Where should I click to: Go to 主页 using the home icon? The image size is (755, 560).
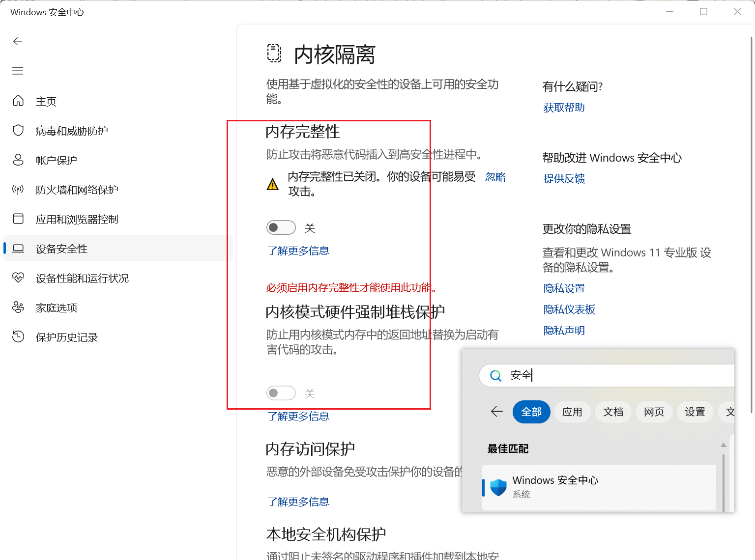click(x=18, y=101)
